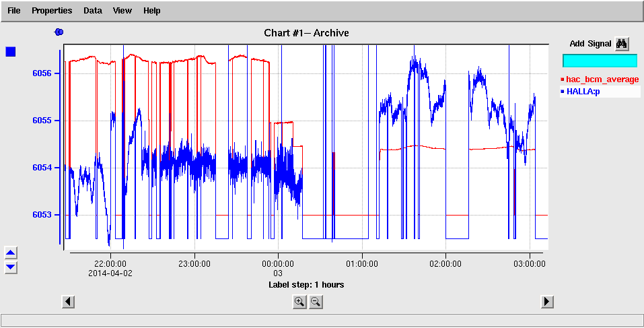Click the 6056 Y-axis label
The width and height of the screenshot is (644, 328).
point(40,73)
